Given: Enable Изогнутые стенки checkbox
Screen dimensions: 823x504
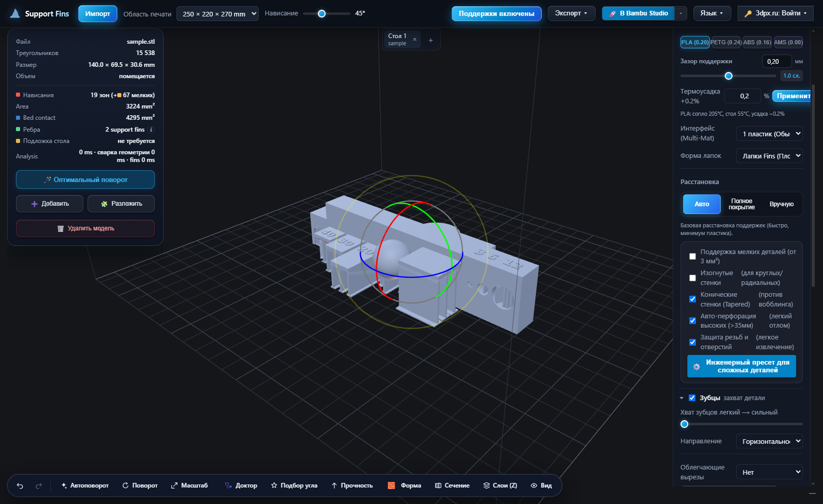Looking at the screenshot, I should click(692, 278).
